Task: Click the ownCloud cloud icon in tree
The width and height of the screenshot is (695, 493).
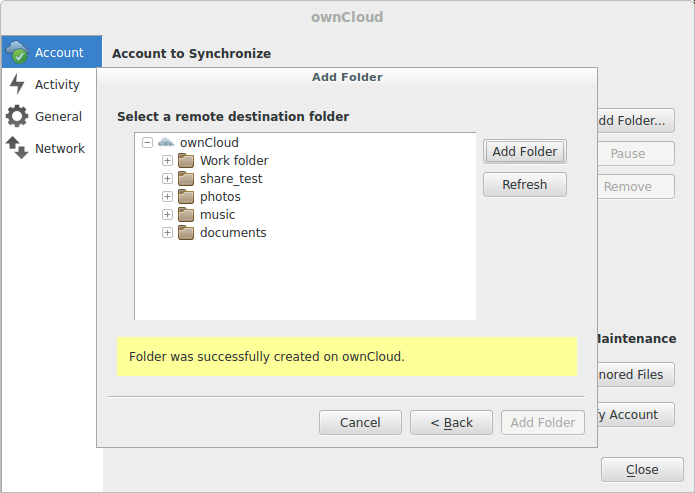Action: [x=166, y=143]
